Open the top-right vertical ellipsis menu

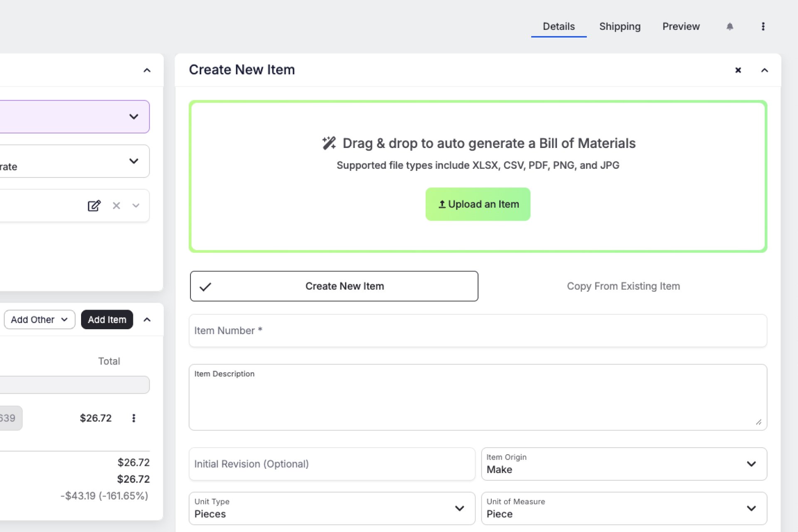click(x=763, y=27)
